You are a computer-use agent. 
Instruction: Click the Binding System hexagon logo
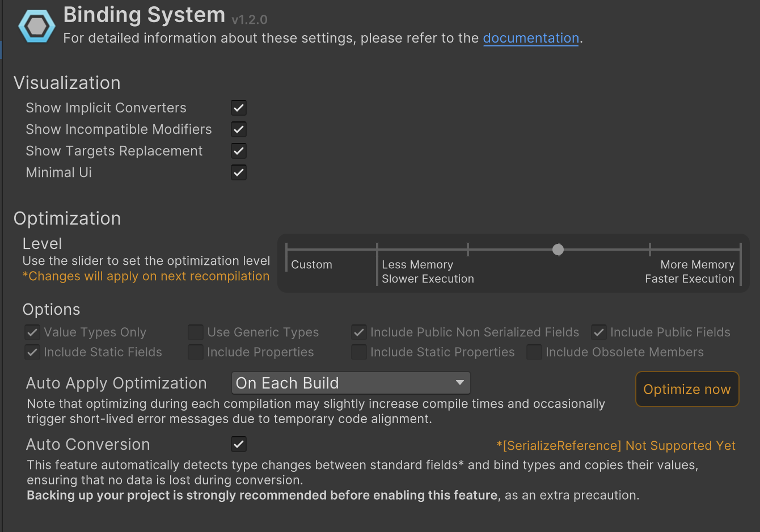37,26
